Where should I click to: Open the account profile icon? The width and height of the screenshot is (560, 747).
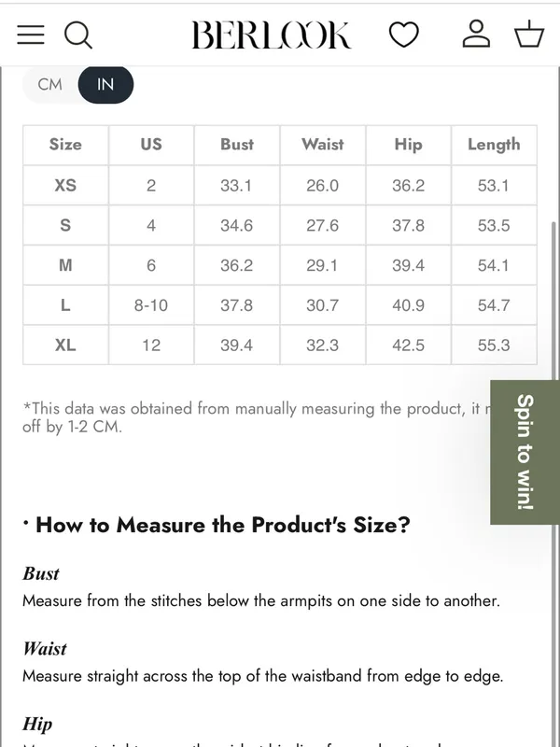(476, 34)
